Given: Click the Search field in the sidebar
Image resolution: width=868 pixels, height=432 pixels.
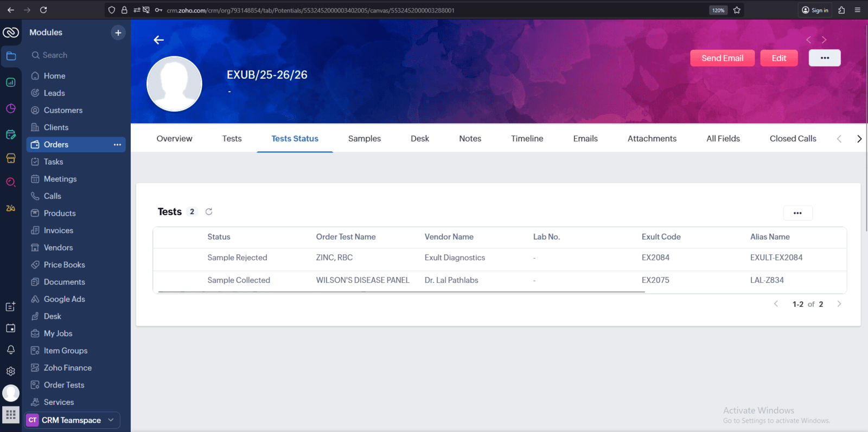Looking at the screenshot, I should (x=76, y=55).
